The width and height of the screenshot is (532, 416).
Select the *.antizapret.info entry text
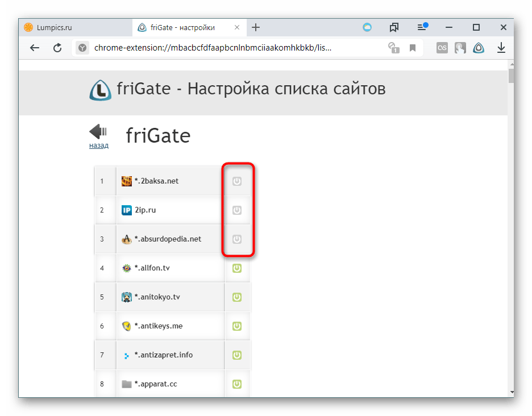point(164,355)
